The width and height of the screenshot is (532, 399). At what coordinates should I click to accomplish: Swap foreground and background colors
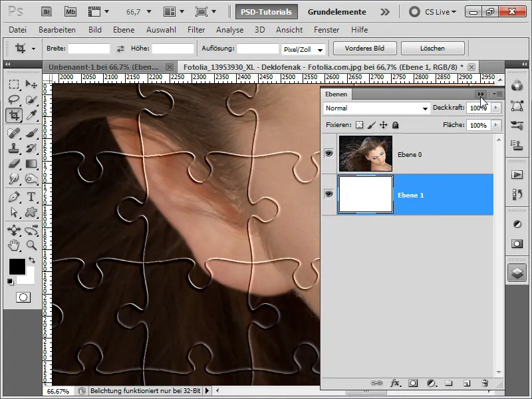[32, 260]
